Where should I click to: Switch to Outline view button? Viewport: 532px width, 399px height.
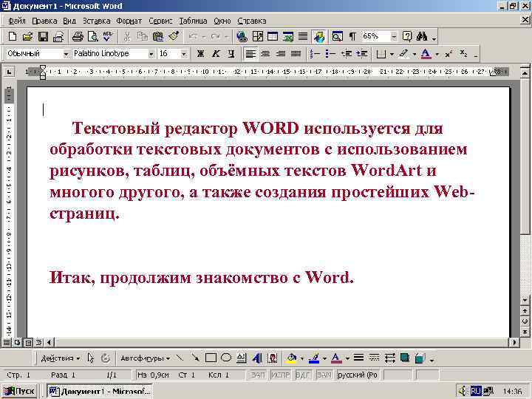coord(39,342)
